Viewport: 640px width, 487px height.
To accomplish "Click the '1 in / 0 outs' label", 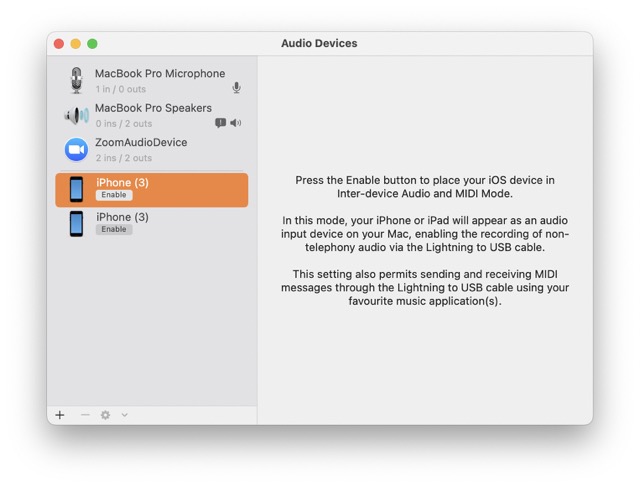I will [121, 89].
